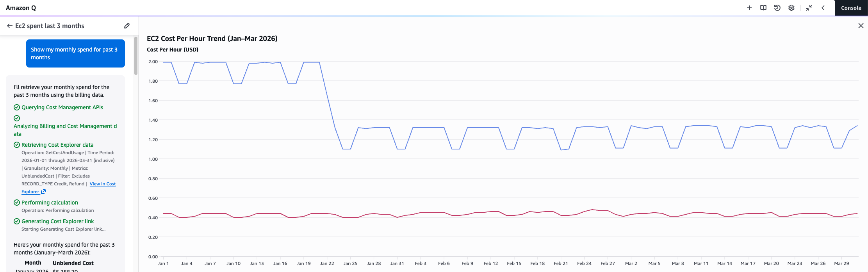Click chart title 'EC2 Cost Per Hour Trend'

click(x=212, y=38)
